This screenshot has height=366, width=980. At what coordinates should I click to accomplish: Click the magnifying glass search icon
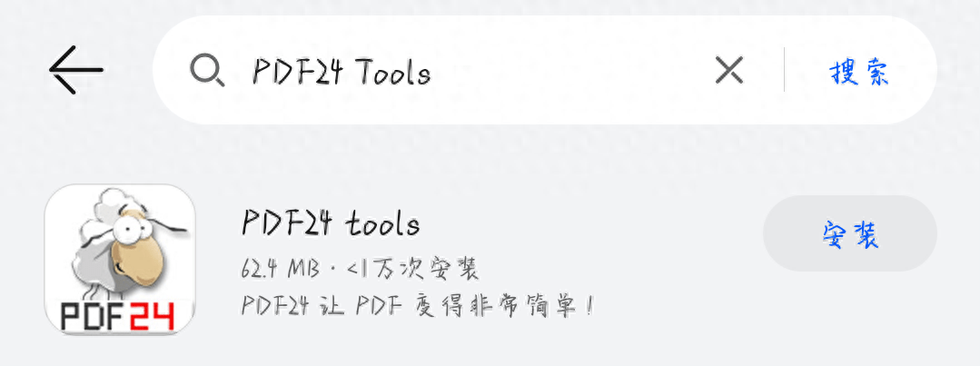(x=207, y=70)
